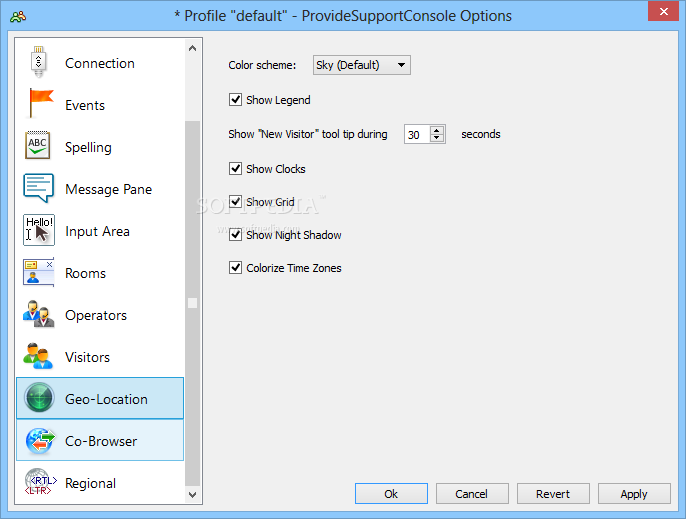The image size is (686, 519).
Task: Click the Apply button
Action: tap(634, 494)
